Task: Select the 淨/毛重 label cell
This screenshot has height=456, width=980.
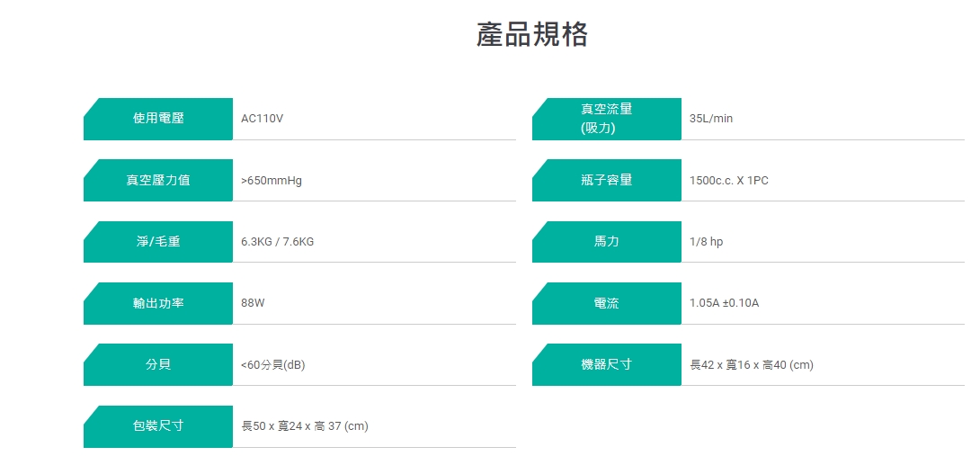Action: (x=158, y=241)
